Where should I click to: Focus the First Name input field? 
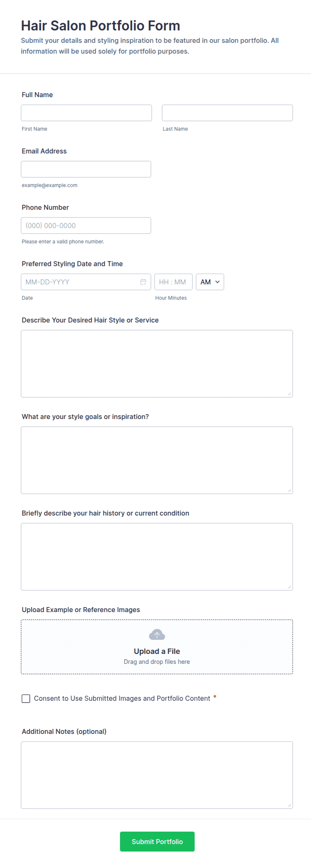pos(86,113)
